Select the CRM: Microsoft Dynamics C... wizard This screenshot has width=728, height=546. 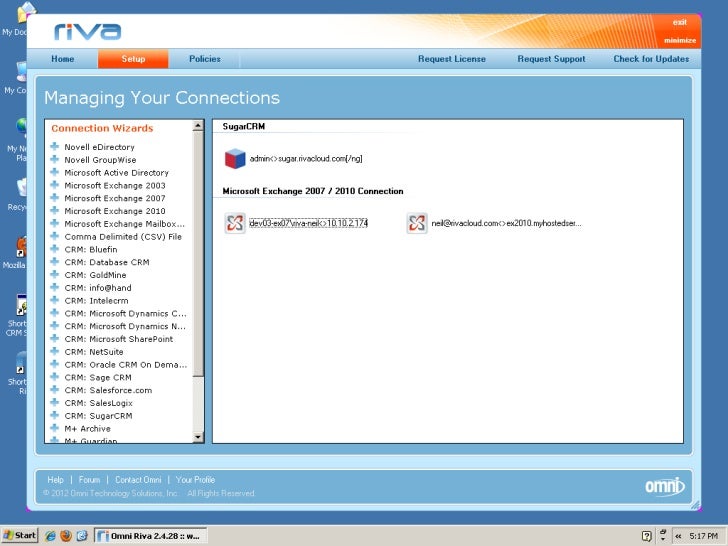(x=125, y=313)
